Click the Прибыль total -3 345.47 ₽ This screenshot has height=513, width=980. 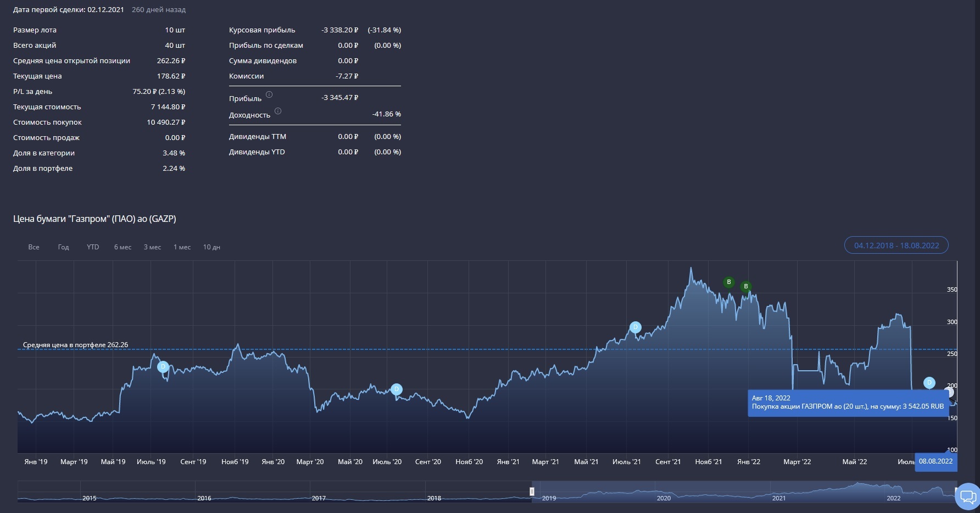tap(339, 98)
